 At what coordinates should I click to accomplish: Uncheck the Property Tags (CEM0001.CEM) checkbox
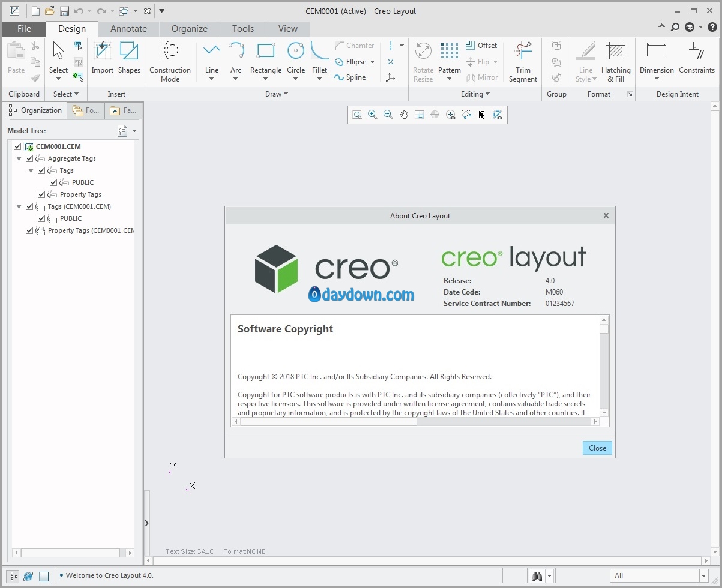[x=29, y=230]
